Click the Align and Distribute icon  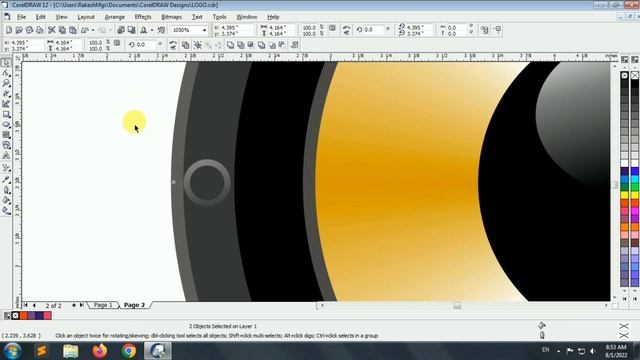click(294, 45)
